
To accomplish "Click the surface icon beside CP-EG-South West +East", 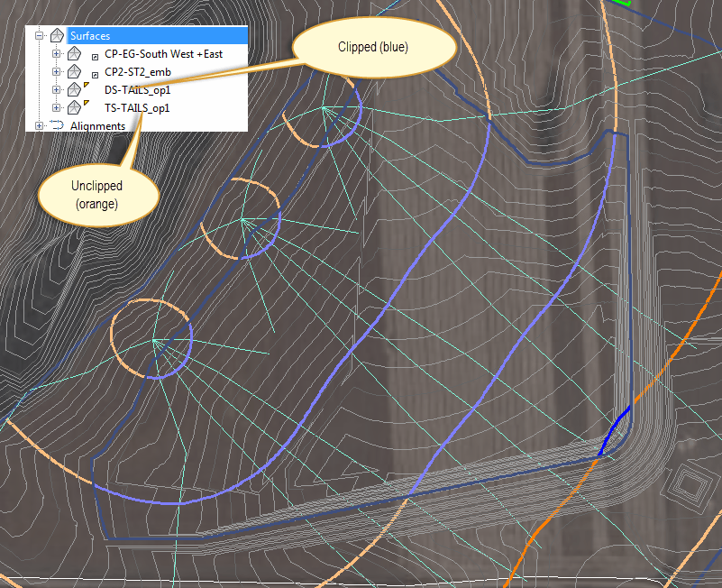I will click(x=75, y=53).
